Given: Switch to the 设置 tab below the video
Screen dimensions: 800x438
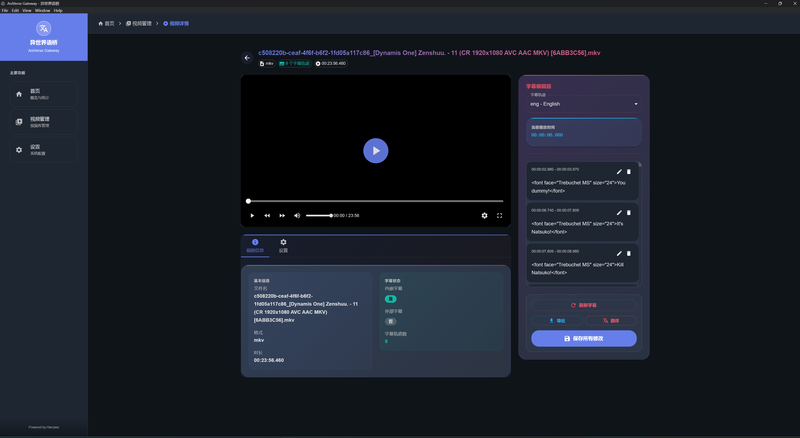Looking at the screenshot, I should (x=283, y=245).
